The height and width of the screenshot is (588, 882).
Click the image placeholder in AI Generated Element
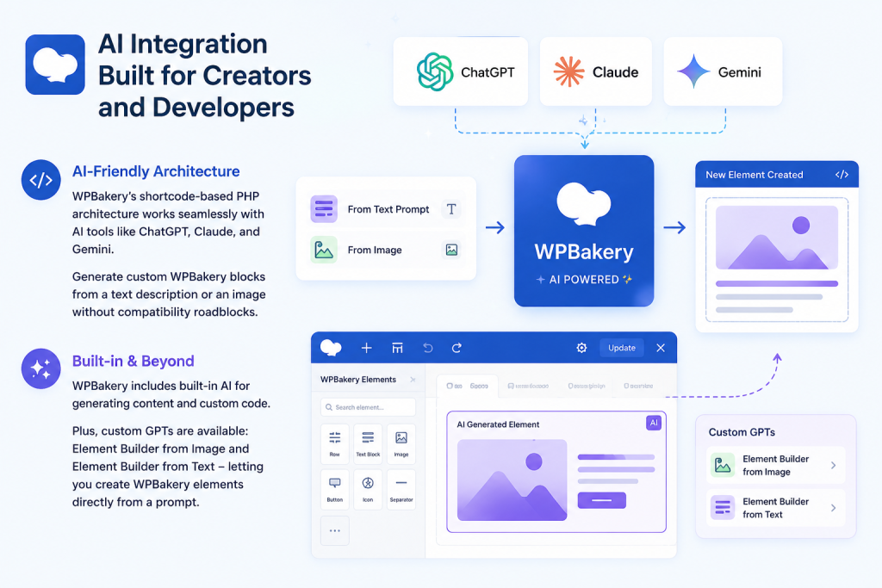tap(512, 480)
